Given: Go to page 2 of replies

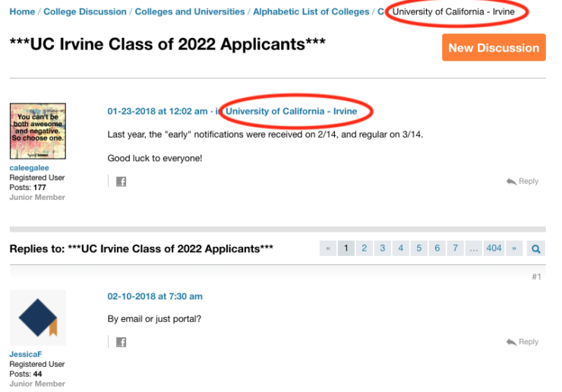Looking at the screenshot, I should pyautogui.click(x=364, y=248).
